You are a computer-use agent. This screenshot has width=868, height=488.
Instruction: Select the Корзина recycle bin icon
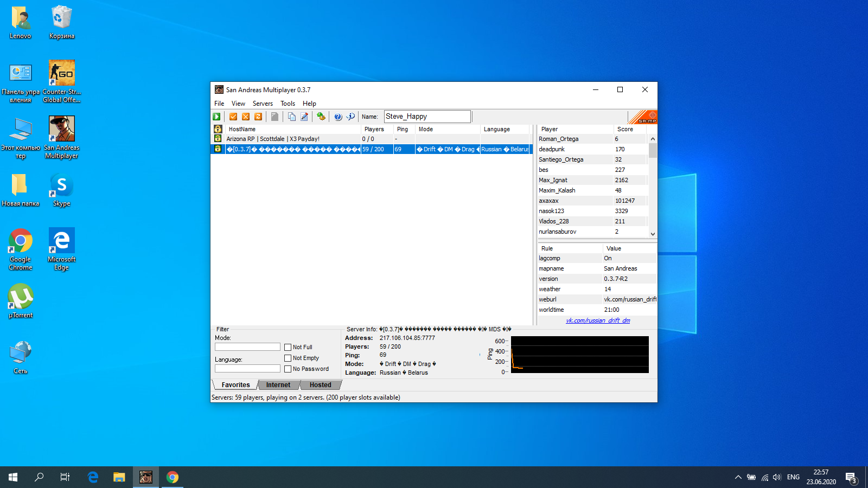[x=62, y=22]
